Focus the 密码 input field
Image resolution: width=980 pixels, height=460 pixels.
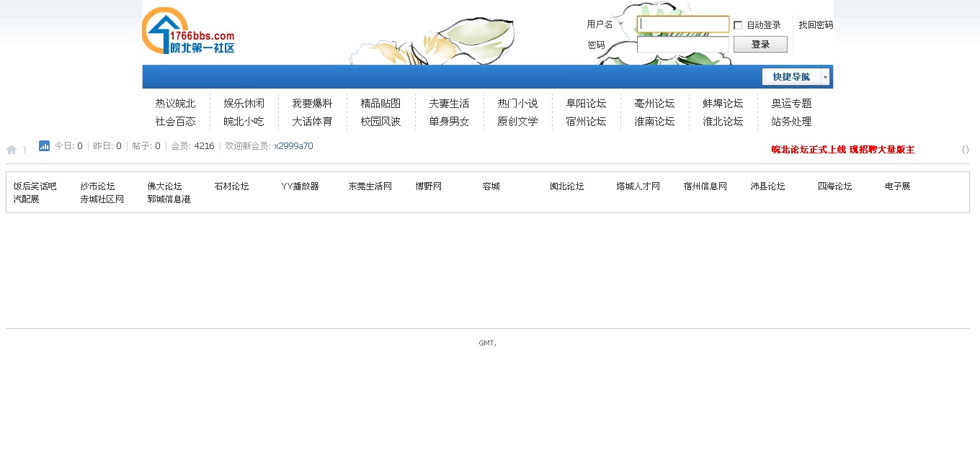pyautogui.click(x=683, y=45)
